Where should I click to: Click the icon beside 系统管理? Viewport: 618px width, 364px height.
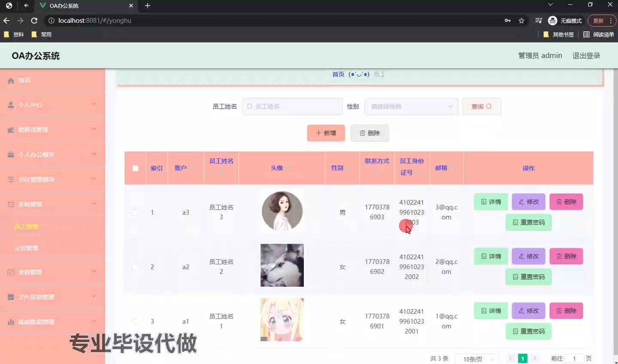click(11, 204)
